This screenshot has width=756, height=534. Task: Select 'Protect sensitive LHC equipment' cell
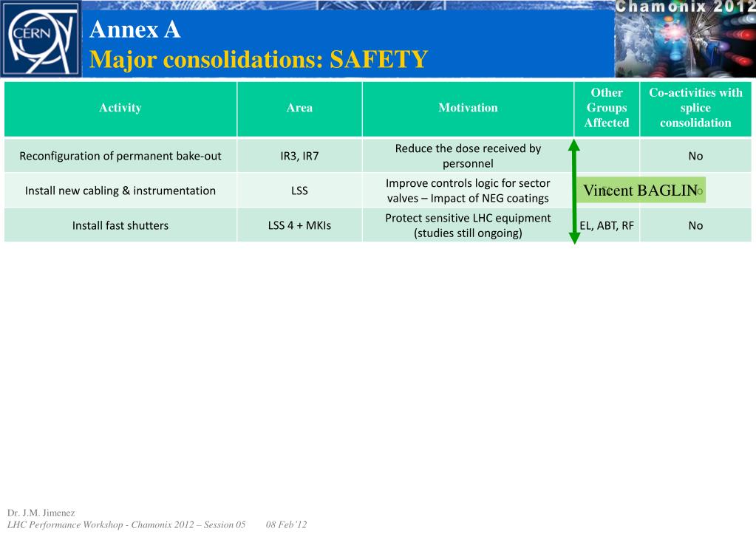point(468,225)
